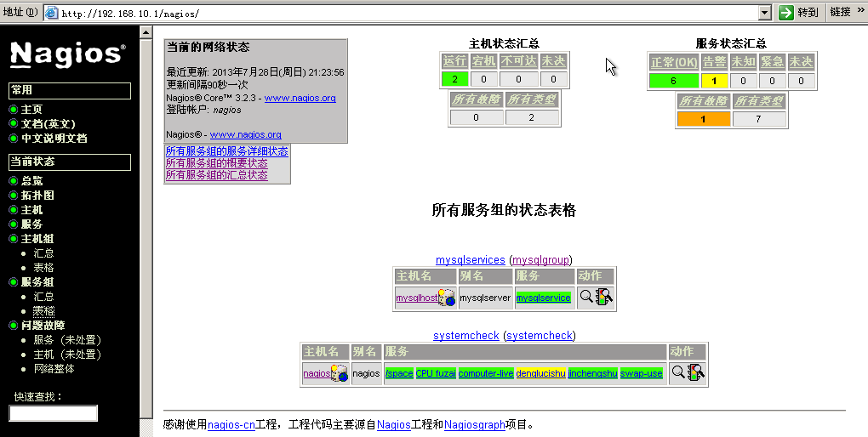Screen dimensions: 868x437
Task: Click the www.nagios.org link after Nagios Core version
Action: tap(300, 98)
